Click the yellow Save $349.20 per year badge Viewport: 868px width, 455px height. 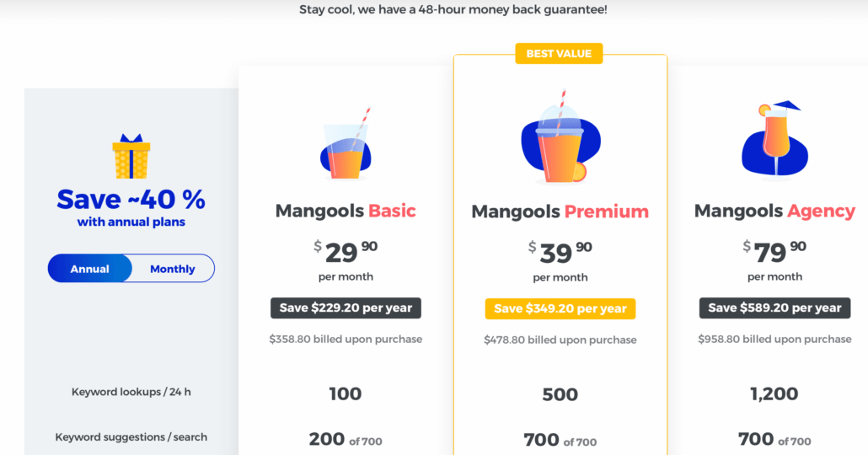pyautogui.click(x=560, y=308)
